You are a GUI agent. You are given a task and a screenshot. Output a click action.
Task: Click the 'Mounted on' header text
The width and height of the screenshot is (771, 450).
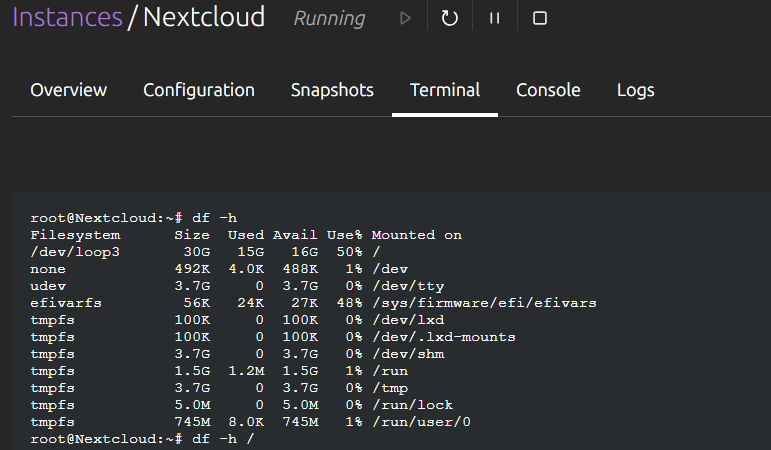tap(417, 235)
